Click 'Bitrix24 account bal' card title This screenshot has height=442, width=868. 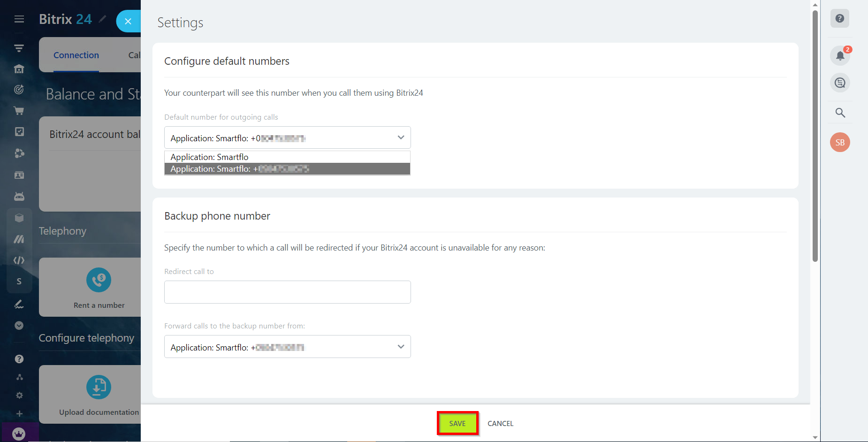[95, 134]
